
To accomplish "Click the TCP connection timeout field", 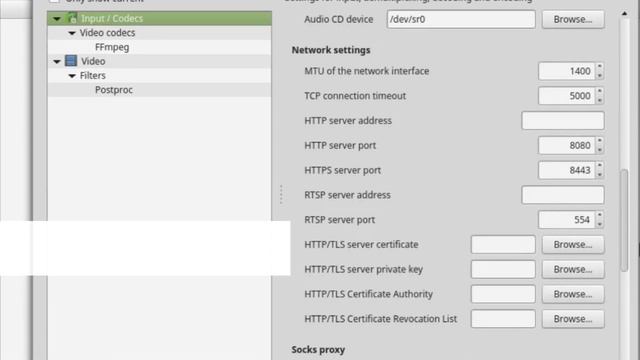I will [x=567, y=96].
